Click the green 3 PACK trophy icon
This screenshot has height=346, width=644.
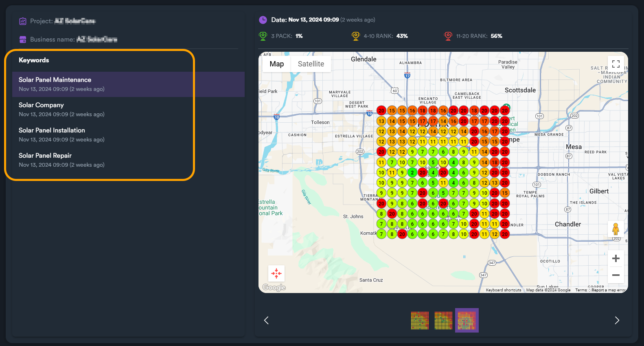[263, 36]
